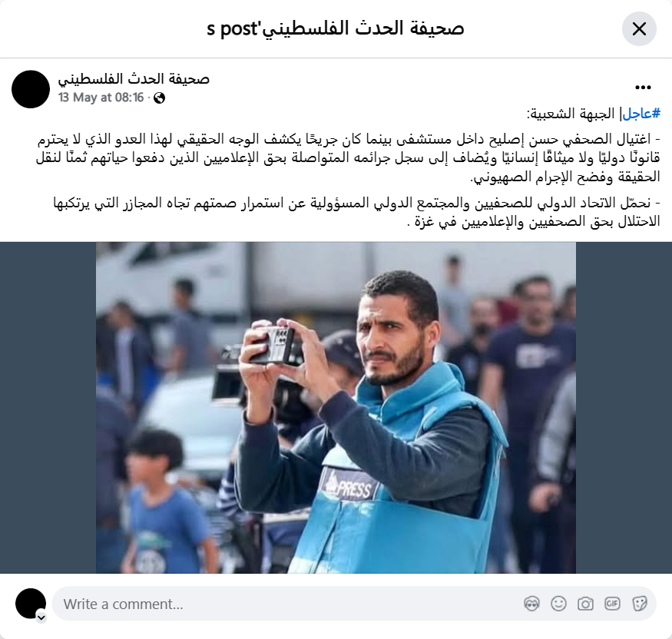Open the emoji picker in comment box
The width and height of the screenshot is (672, 639).
point(558,604)
